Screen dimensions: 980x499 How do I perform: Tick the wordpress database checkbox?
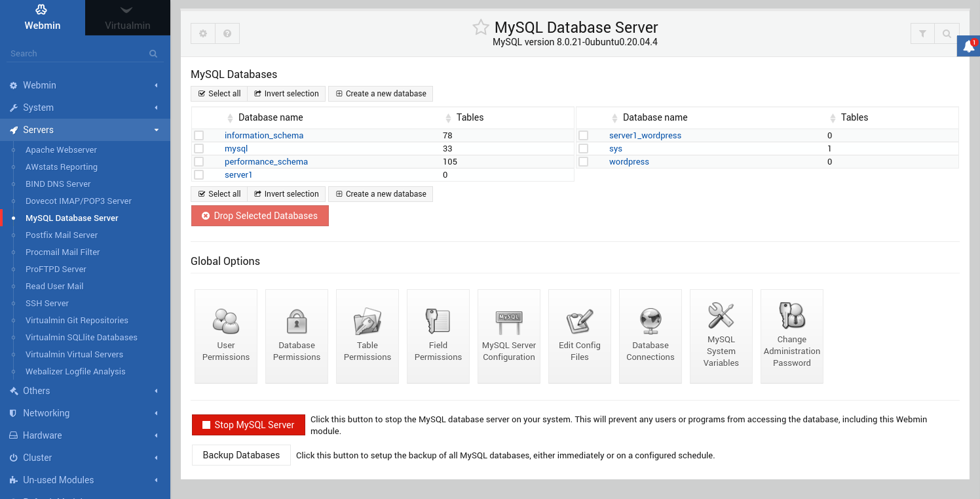coord(584,161)
